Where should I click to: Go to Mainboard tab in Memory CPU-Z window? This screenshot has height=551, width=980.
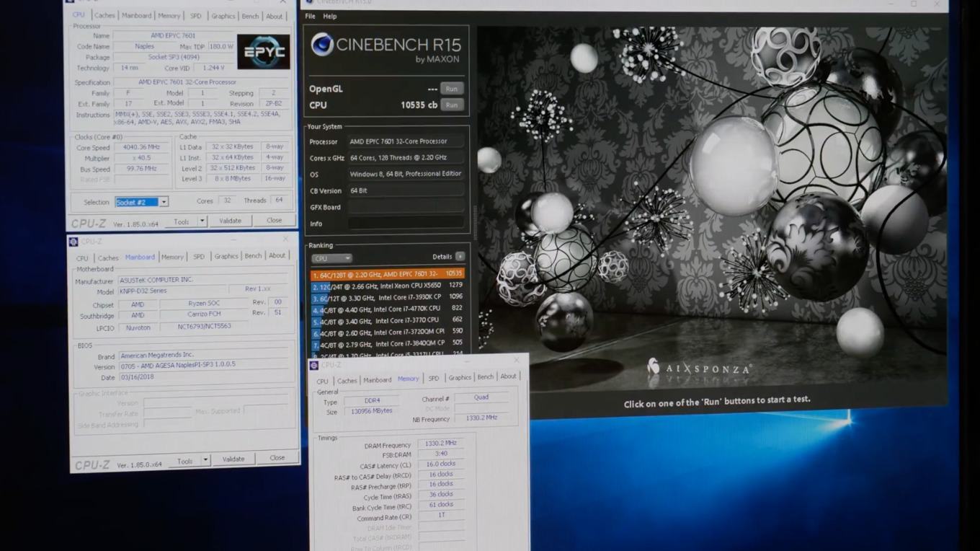[378, 379]
